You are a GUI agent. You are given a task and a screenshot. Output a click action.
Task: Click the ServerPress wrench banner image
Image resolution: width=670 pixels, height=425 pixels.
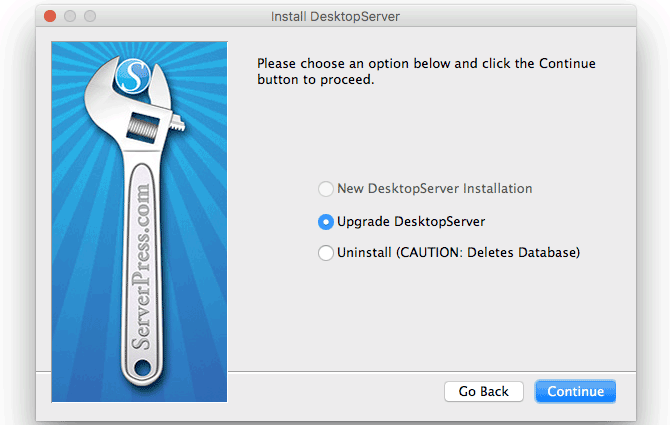(x=139, y=222)
